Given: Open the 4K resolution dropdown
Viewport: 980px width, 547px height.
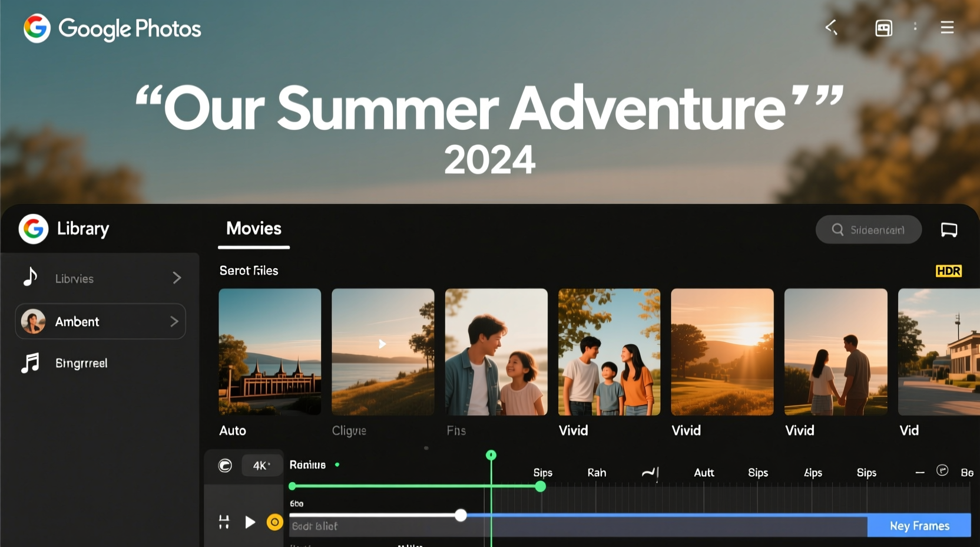Looking at the screenshot, I should (261, 465).
